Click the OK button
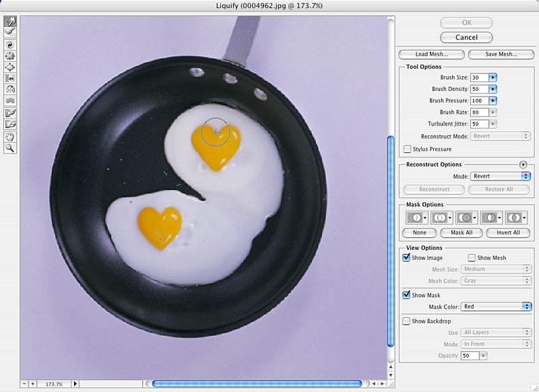The image size is (539, 392). point(466,23)
